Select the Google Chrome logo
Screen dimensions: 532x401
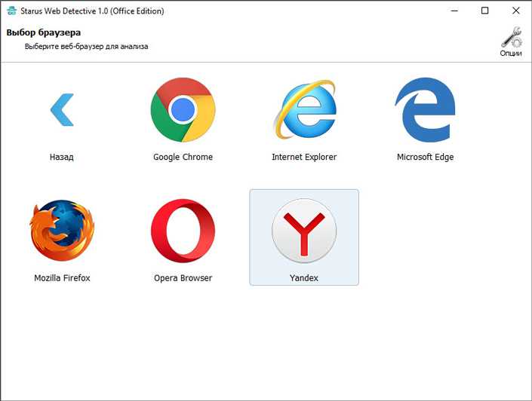point(183,109)
